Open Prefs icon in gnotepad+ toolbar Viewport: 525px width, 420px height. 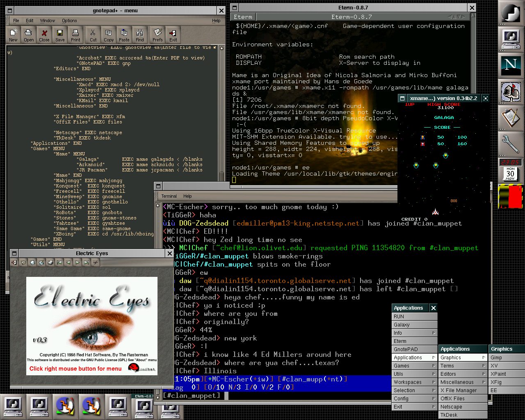pyautogui.click(x=157, y=35)
